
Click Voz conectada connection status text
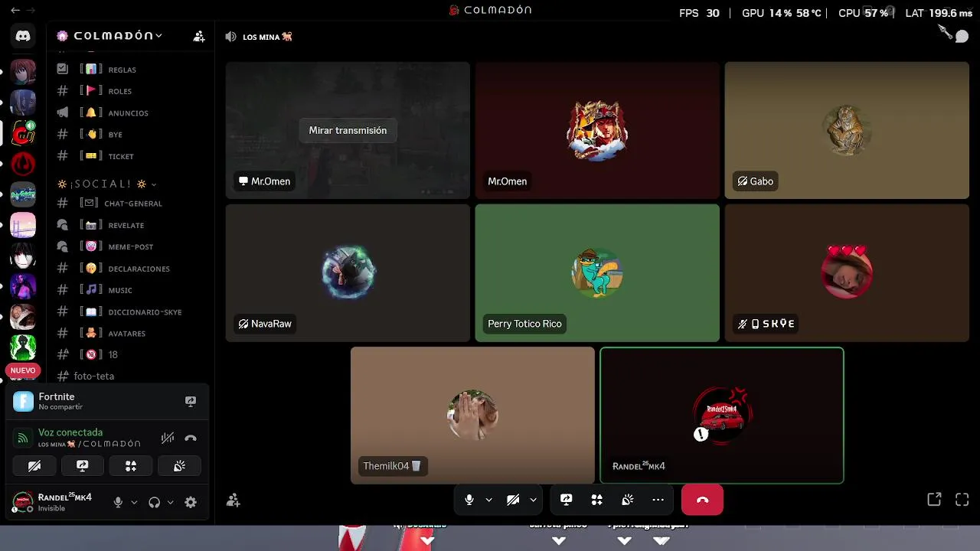coord(70,432)
